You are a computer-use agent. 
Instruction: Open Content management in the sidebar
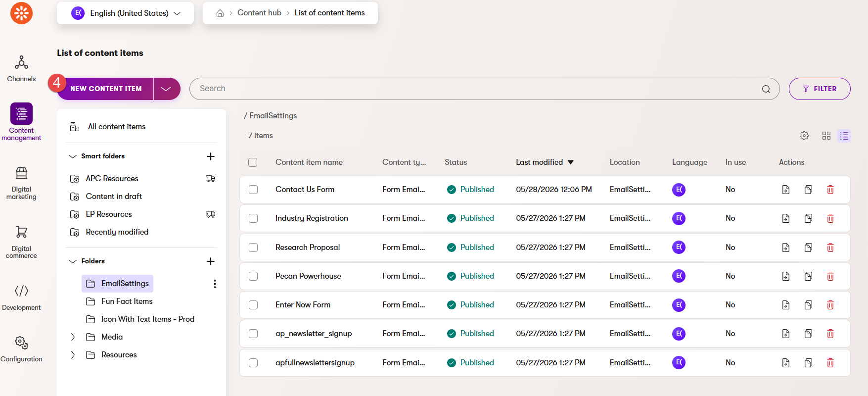21,122
